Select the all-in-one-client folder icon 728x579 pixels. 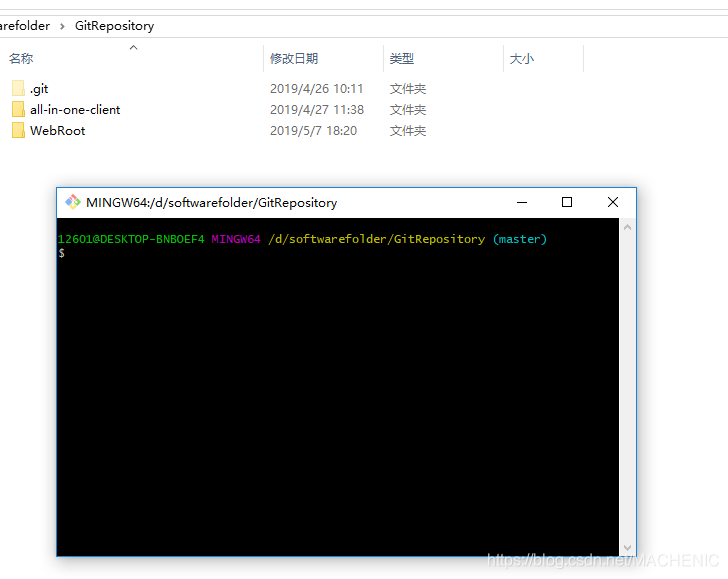[18, 110]
